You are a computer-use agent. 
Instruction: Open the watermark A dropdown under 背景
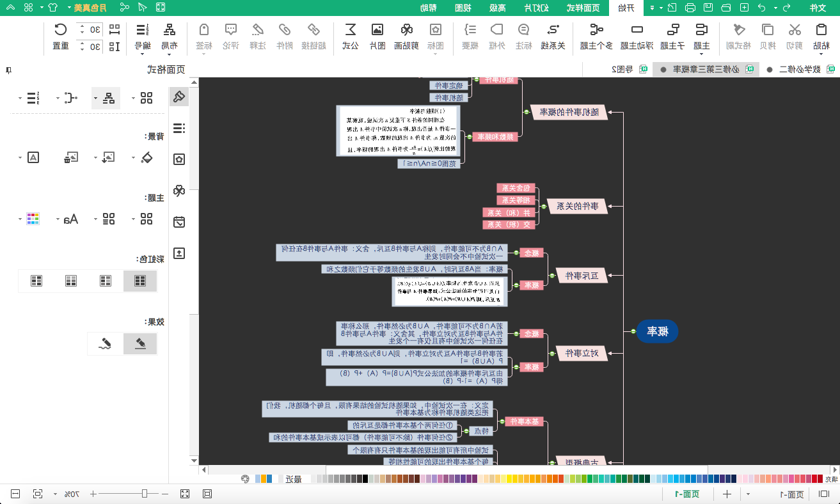tap(29, 157)
